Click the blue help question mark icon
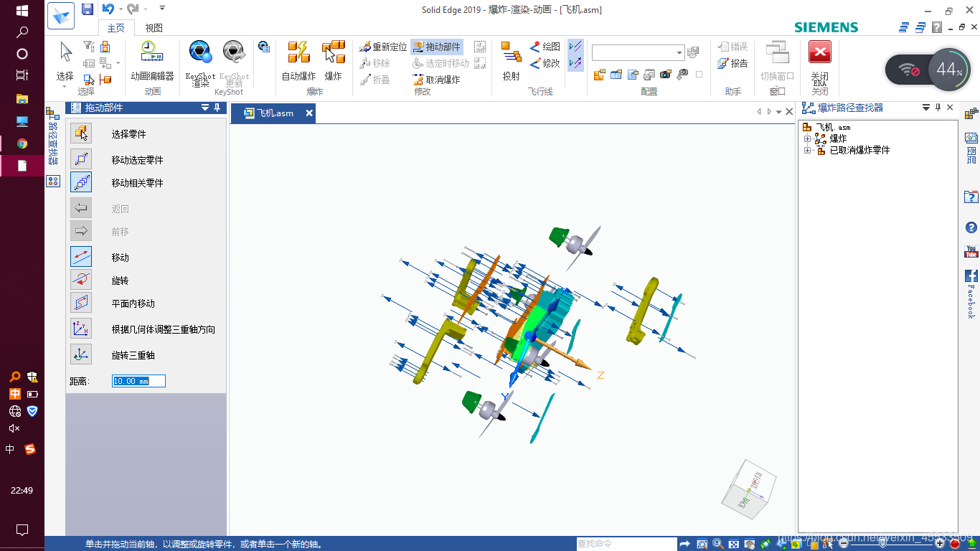This screenshot has width=980, height=551. 971,228
